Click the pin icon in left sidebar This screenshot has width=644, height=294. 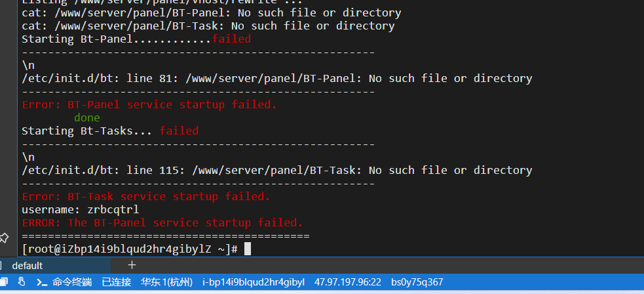click(4, 238)
